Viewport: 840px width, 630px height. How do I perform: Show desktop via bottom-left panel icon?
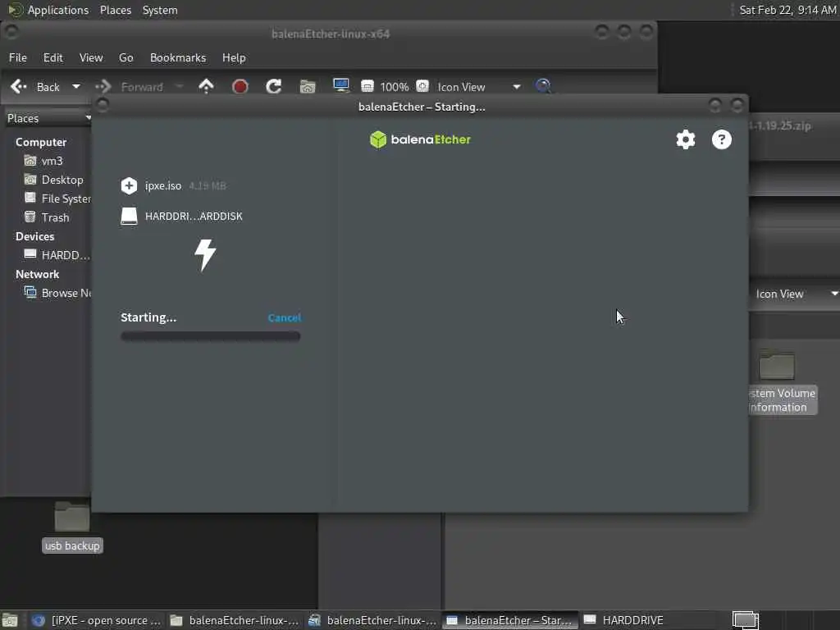(x=10, y=620)
